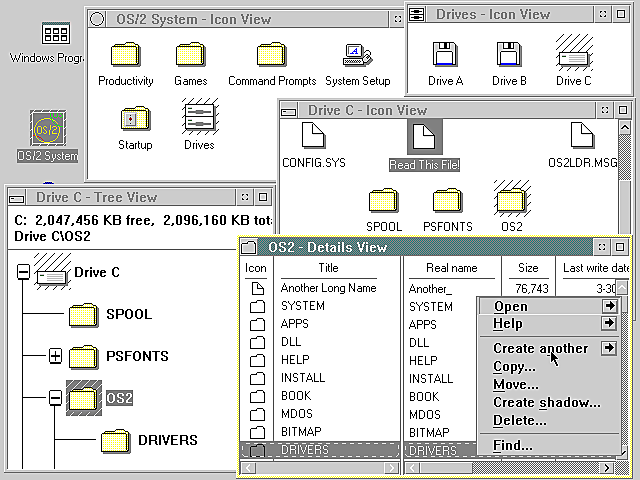Select the Read This File! document icon

[424, 136]
